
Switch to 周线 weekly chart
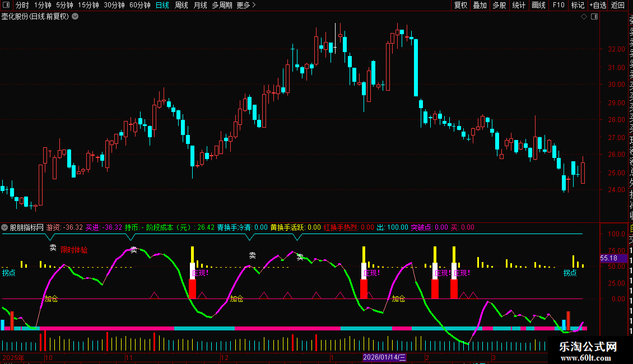(x=181, y=5)
